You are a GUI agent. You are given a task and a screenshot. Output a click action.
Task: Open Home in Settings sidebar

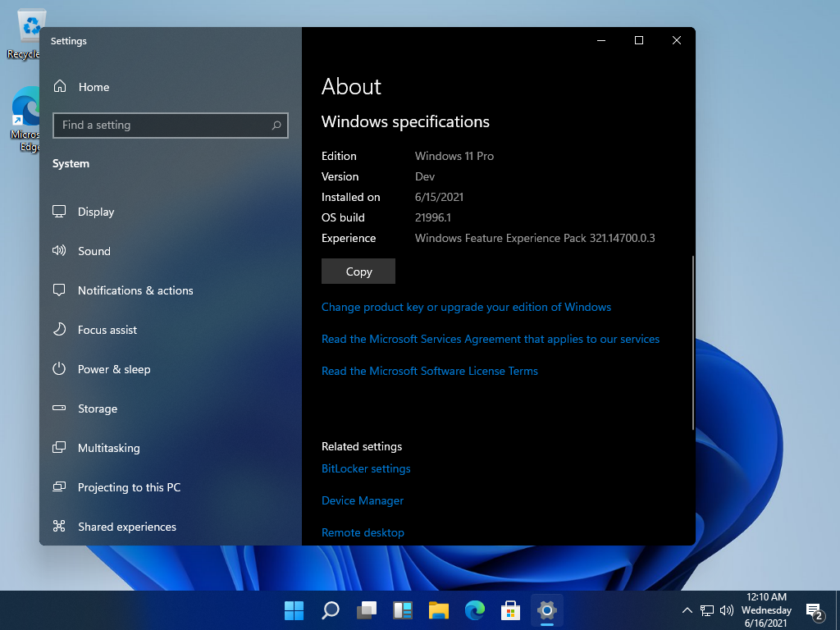click(171, 87)
